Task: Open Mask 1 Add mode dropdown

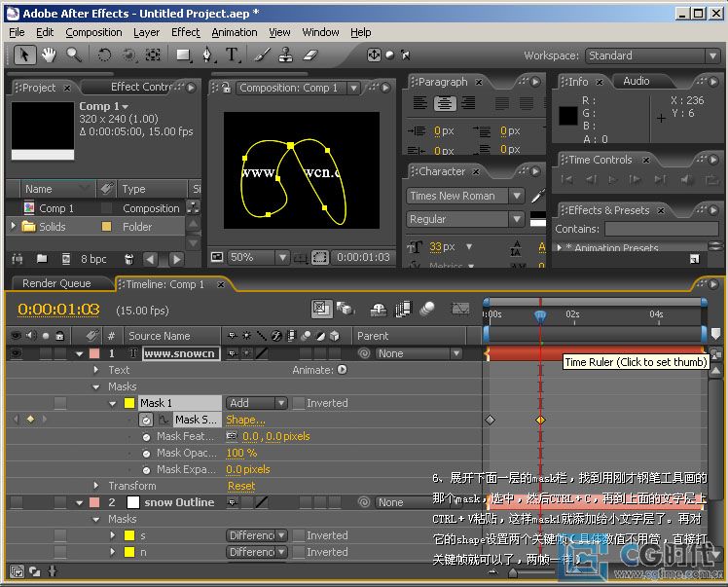Action: click(256, 403)
